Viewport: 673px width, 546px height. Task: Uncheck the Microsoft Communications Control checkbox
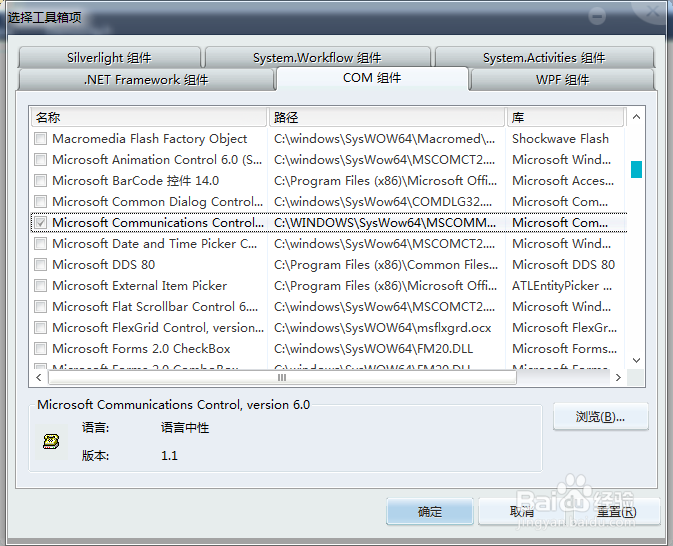[x=40, y=223]
